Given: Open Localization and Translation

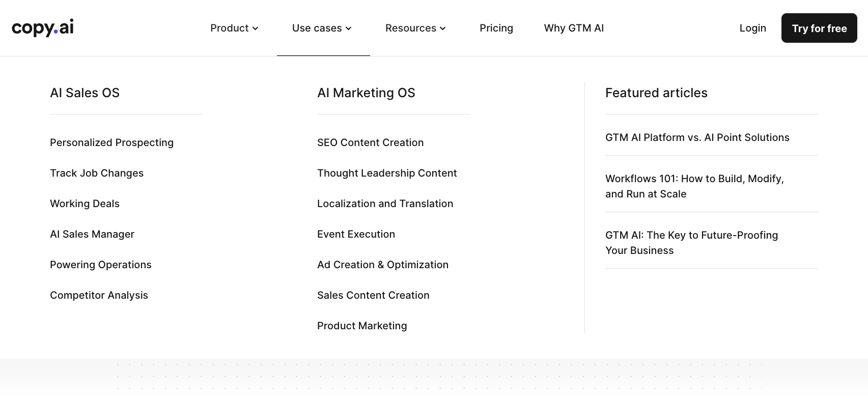Looking at the screenshot, I should [385, 204].
